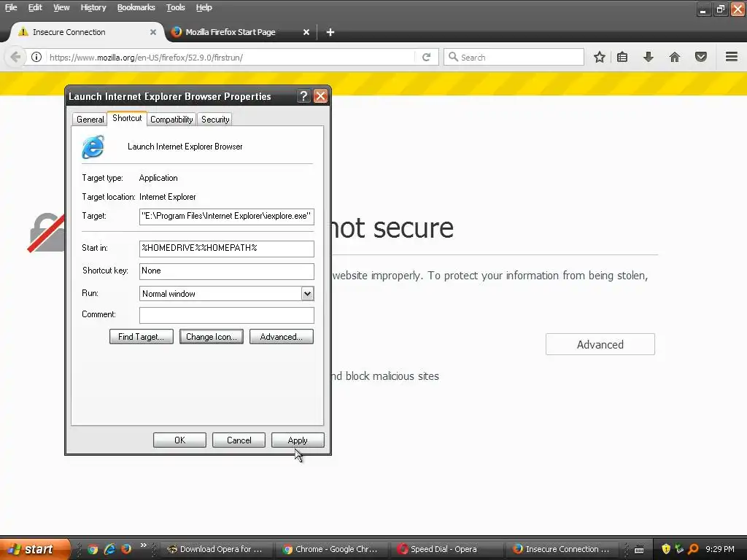This screenshot has height=560, width=747.
Task: Click the security shield tray icon
Action: point(666,549)
